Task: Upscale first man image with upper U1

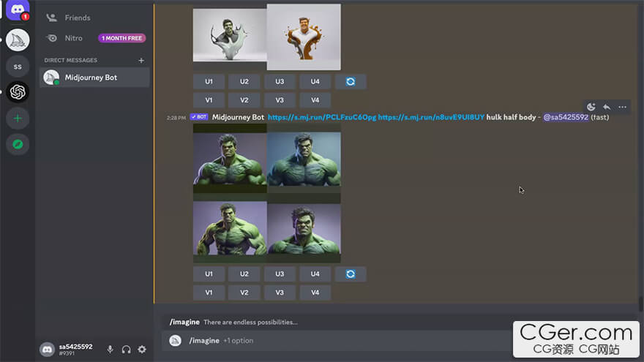Action: (x=209, y=82)
